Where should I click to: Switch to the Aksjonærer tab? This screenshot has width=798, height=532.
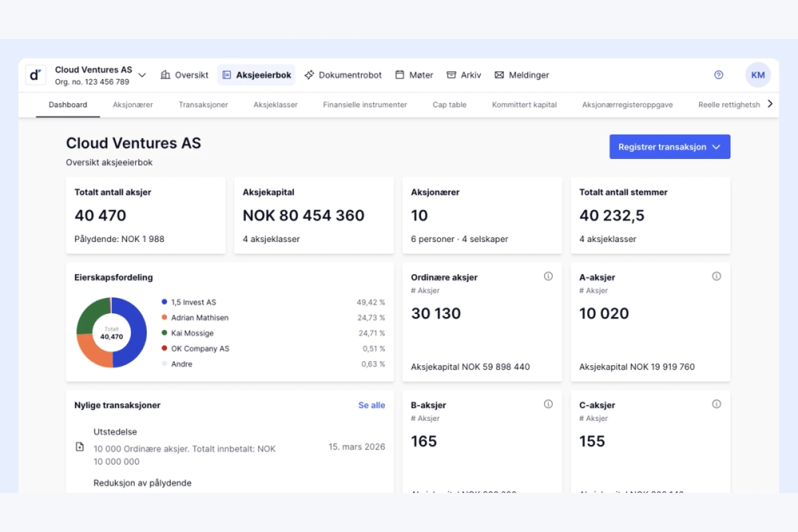133,105
